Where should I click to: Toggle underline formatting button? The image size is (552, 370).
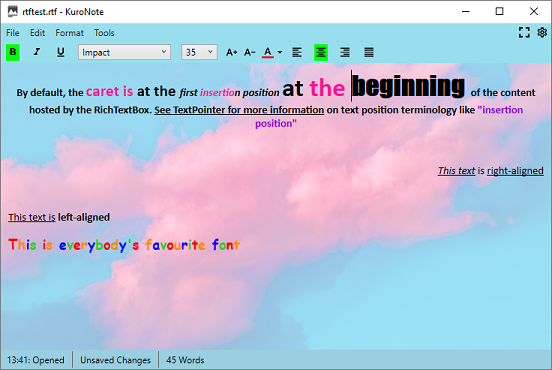pyautogui.click(x=61, y=52)
